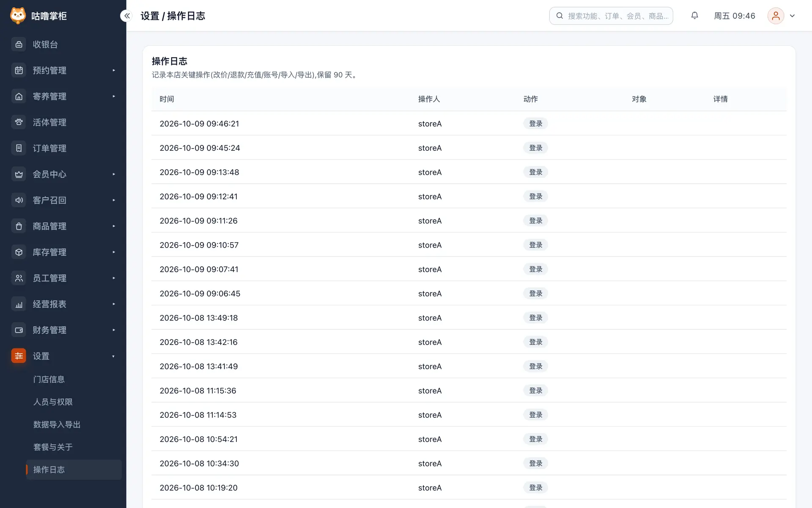Click the 财务管理 wallet icon
The width and height of the screenshot is (812, 508).
tap(19, 330)
